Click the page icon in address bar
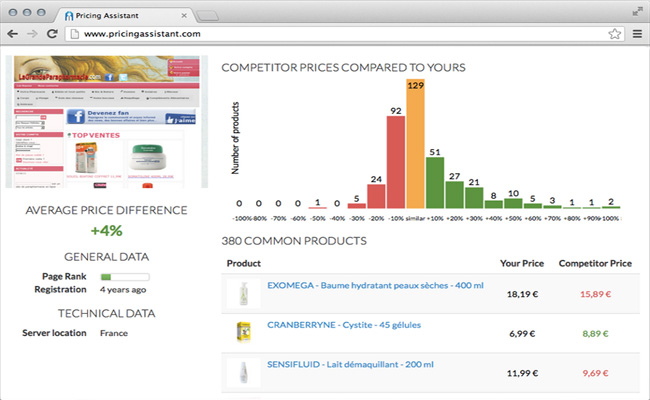Viewport: 650px width, 400px height. coord(75,34)
